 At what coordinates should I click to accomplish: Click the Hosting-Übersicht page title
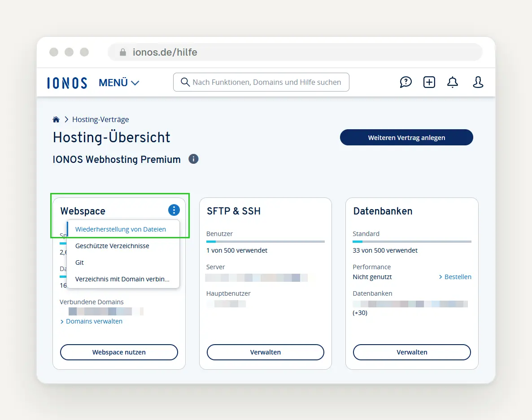(111, 137)
